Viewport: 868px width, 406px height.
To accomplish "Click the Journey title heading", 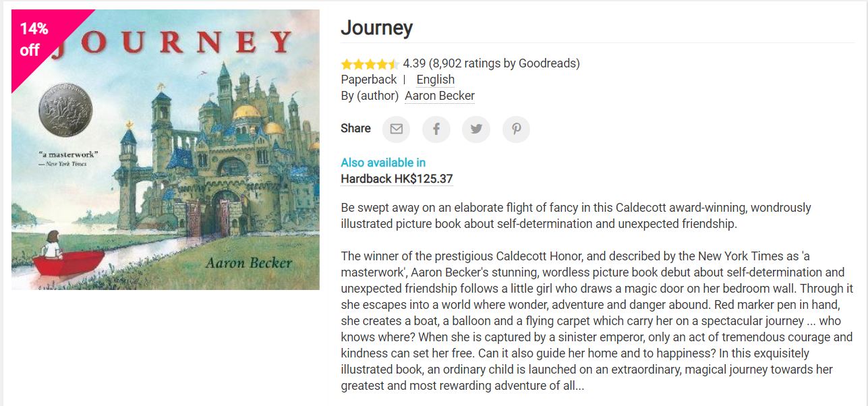I will (376, 28).
